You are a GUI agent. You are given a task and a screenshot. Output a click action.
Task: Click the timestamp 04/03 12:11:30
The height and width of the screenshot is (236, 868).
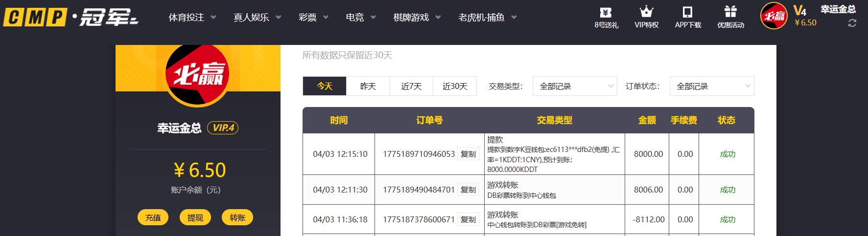coord(340,190)
